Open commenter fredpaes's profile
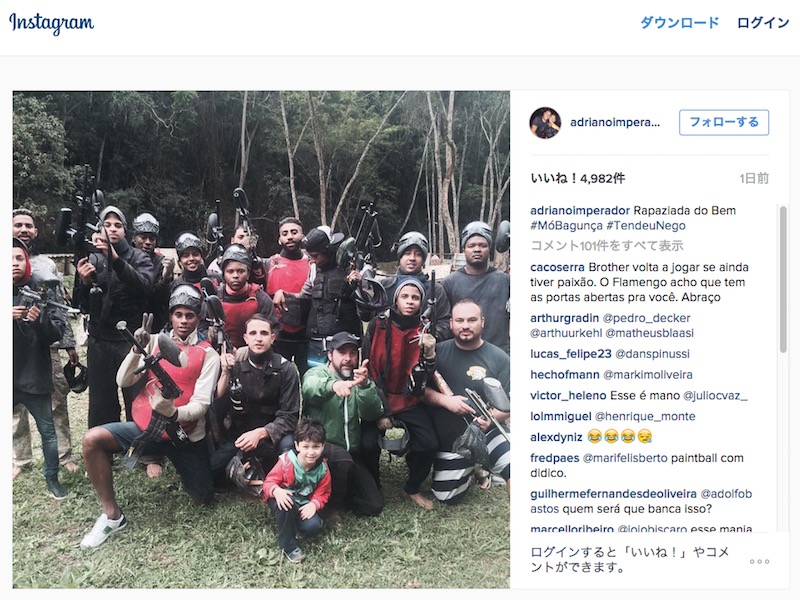800x600 pixels. point(555,458)
